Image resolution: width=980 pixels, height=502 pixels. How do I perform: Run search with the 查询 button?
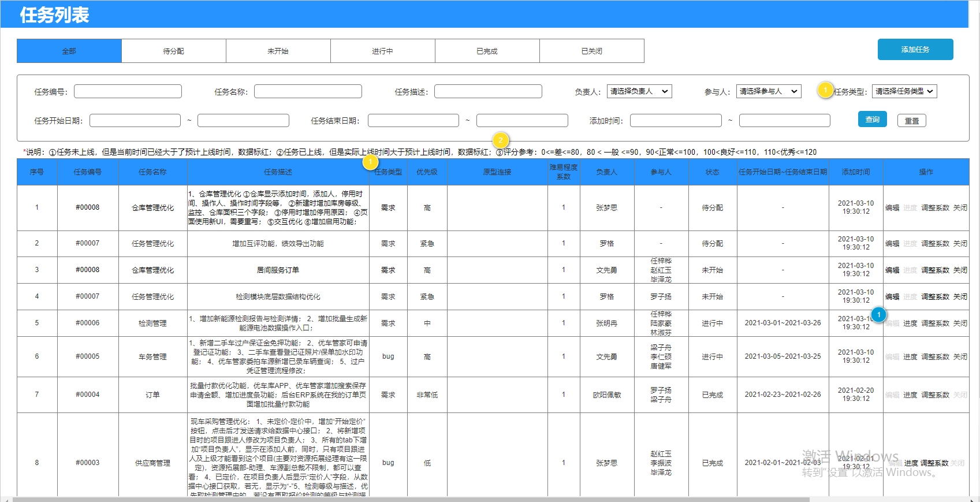click(873, 119)
